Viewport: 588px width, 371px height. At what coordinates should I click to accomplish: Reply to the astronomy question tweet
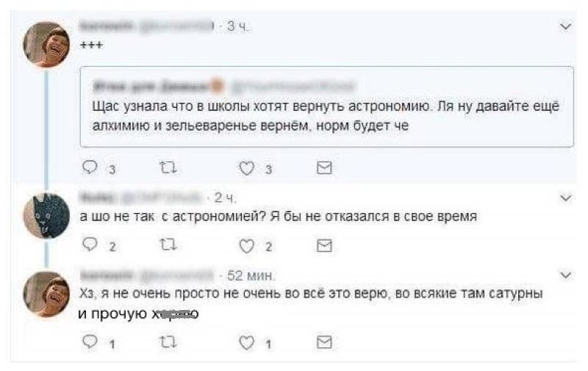point(88,246)
